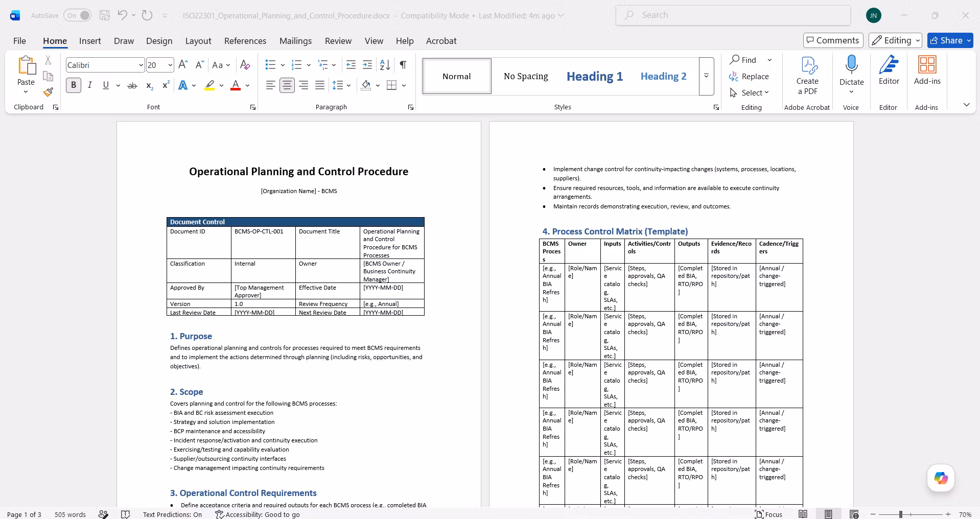Apply strikethrough formatting

(132, 85)
